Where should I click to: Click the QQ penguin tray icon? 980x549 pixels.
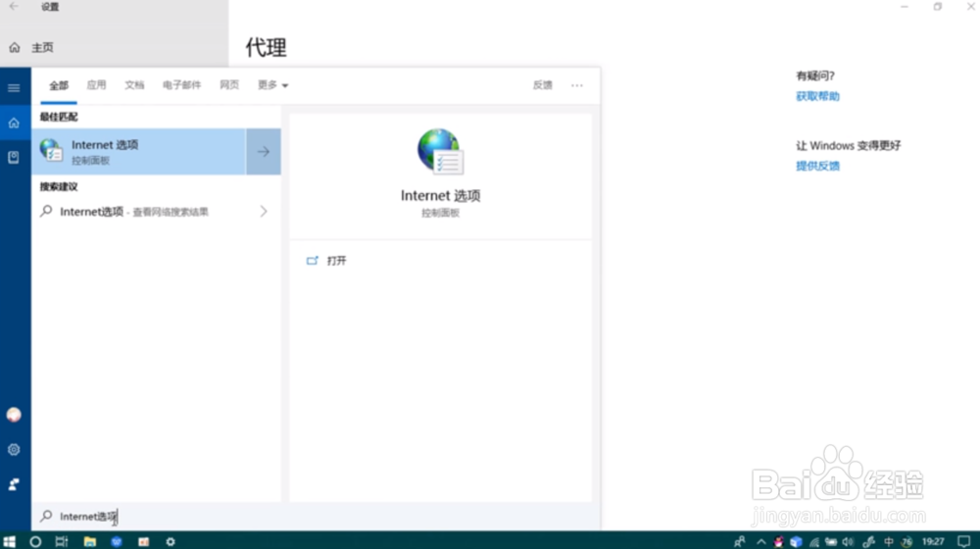pyautogui.click(x=779, y=541)
